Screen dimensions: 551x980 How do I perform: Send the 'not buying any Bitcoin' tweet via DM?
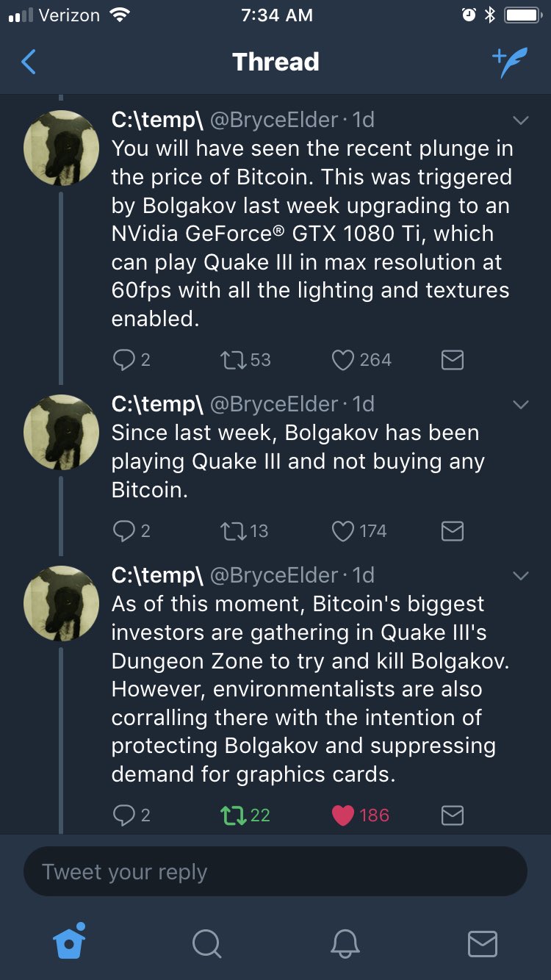coord(452,530)
